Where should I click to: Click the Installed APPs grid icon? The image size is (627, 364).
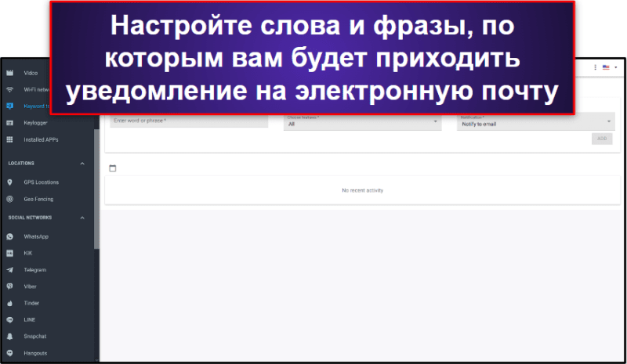[10, 139]
